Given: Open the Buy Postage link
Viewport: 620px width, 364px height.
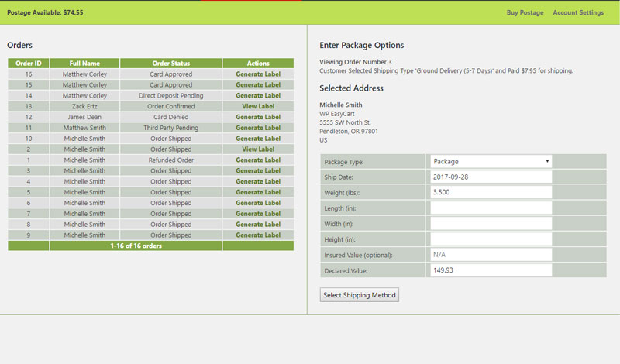Looking at the screenshot, I should [x=525, y=12].
